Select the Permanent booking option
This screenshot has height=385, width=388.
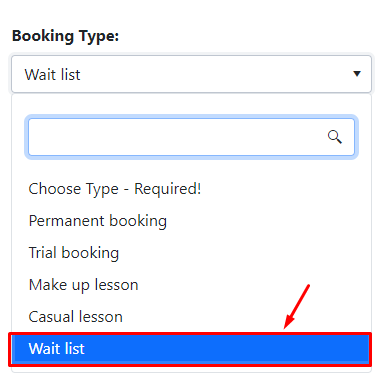[x=191, y=221]
